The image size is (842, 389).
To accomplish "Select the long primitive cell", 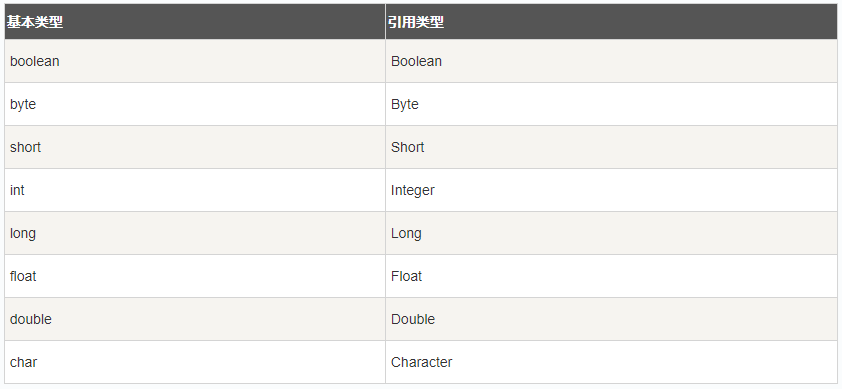I will 195,233.
